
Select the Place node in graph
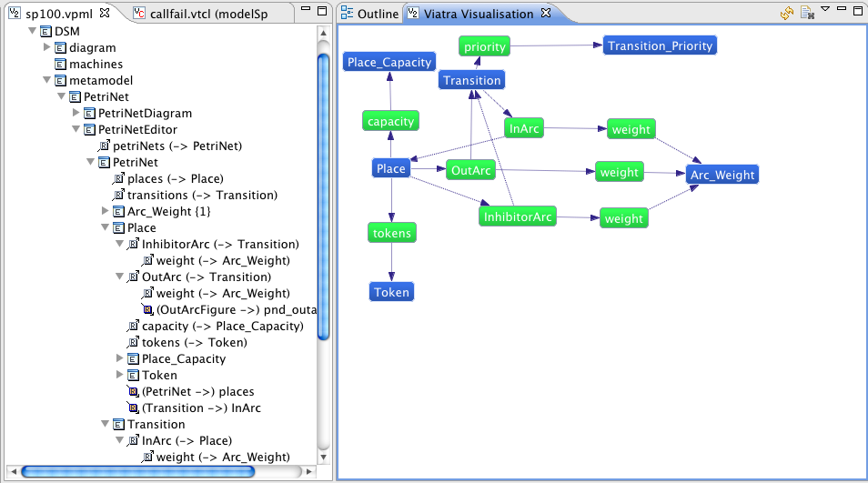[x=391, y=169]
